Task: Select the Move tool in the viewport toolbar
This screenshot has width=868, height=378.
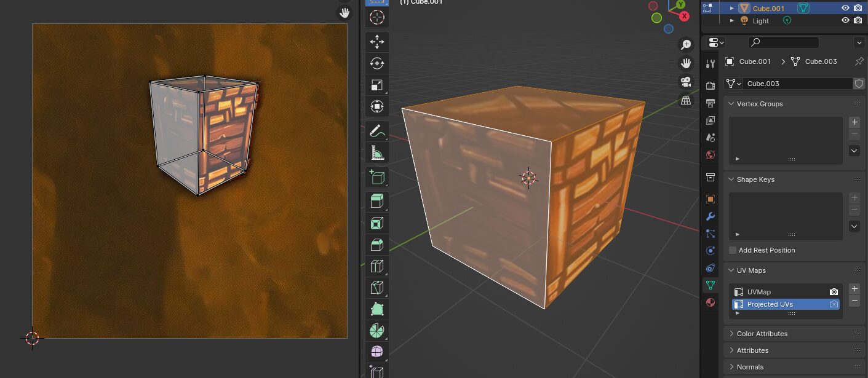Action: click(x=376, y=42)
